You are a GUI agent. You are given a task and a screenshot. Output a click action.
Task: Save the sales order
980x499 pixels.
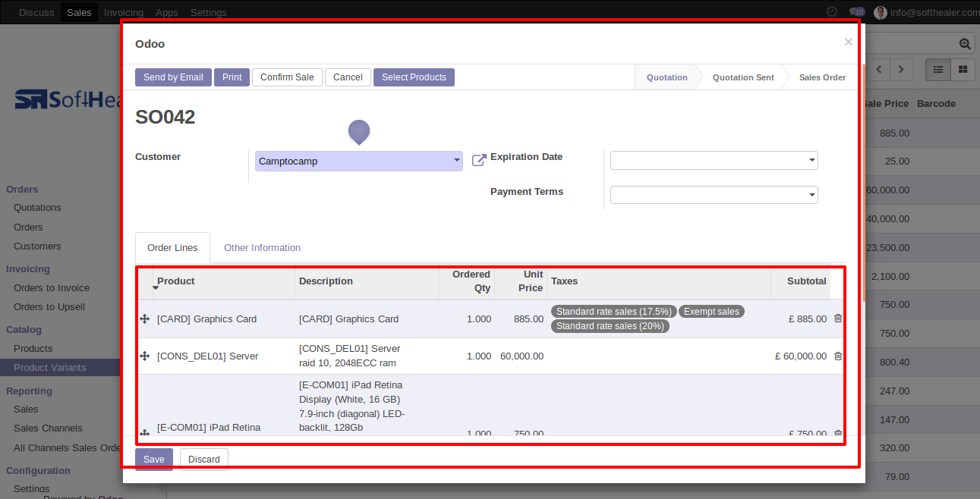(x=154, y=460)
